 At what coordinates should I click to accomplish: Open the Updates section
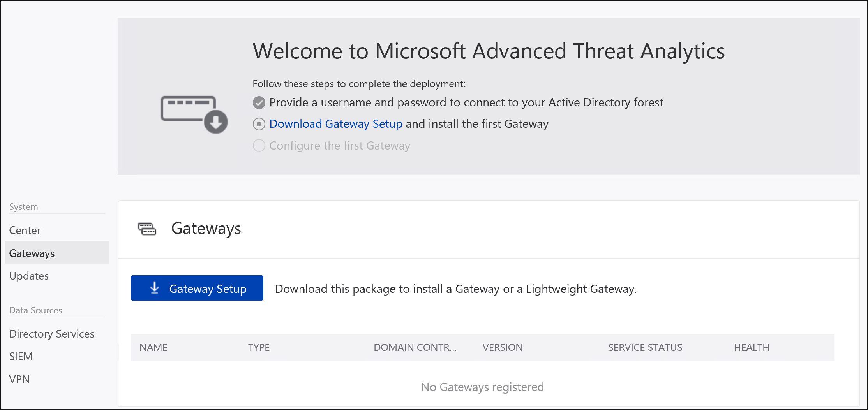[x=29, y=276]
